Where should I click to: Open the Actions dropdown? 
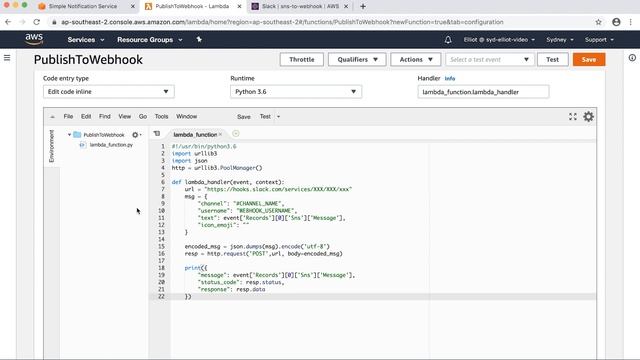(416, 60)
